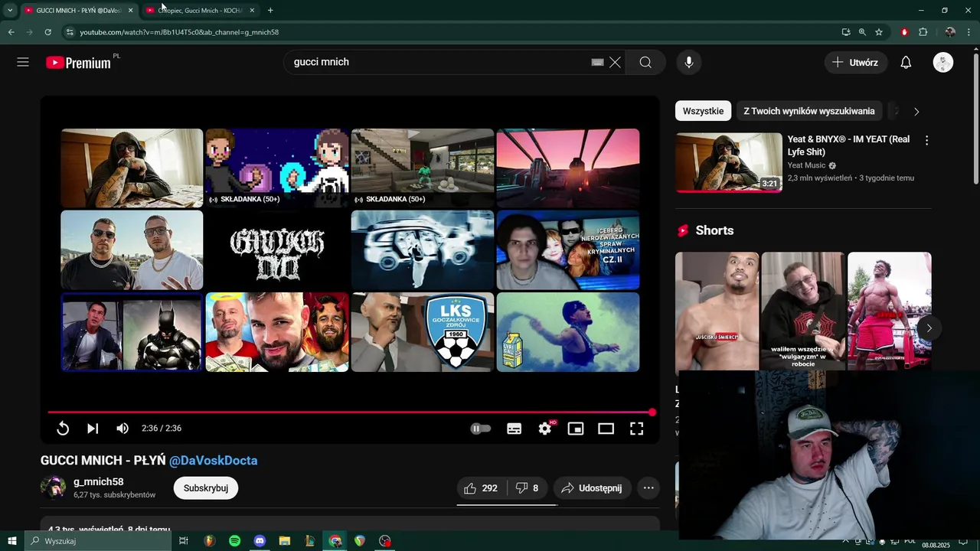This screenshot has height=551, width=980.
Task: Close the Chłopiec, Gucci Mnich tab
Action: tap(252, 10)
